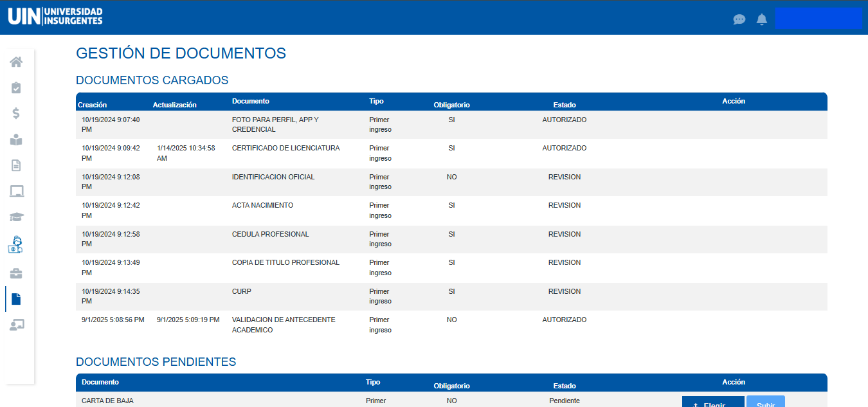Open the notifications bell icon
Image resolution: width=868 pixels, height=407 pixels.
[762, 19]
